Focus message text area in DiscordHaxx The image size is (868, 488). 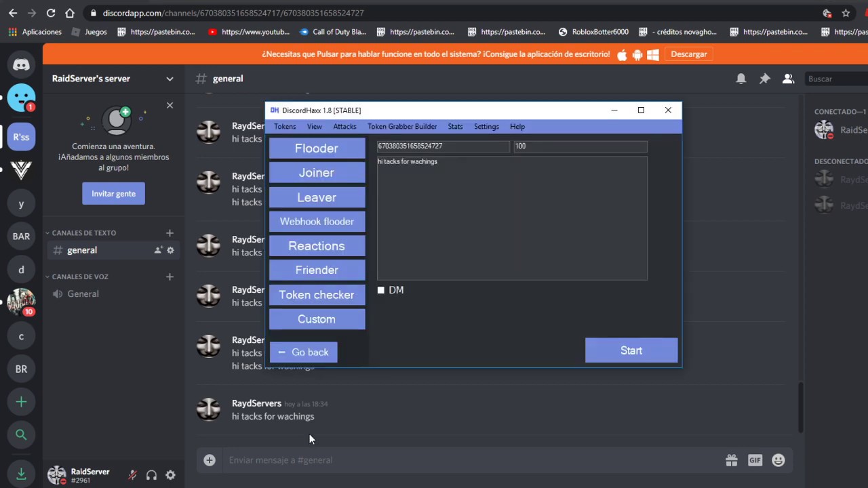(x=512, y=218)
